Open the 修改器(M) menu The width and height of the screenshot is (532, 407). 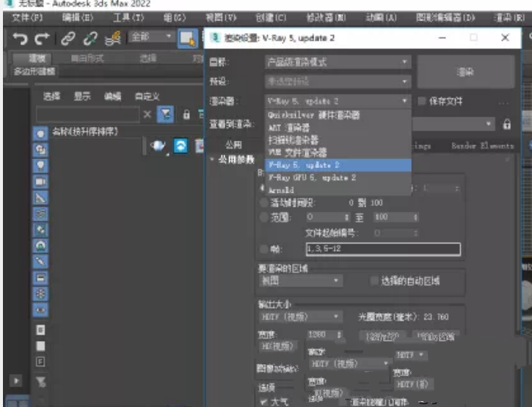pos(326,18)
